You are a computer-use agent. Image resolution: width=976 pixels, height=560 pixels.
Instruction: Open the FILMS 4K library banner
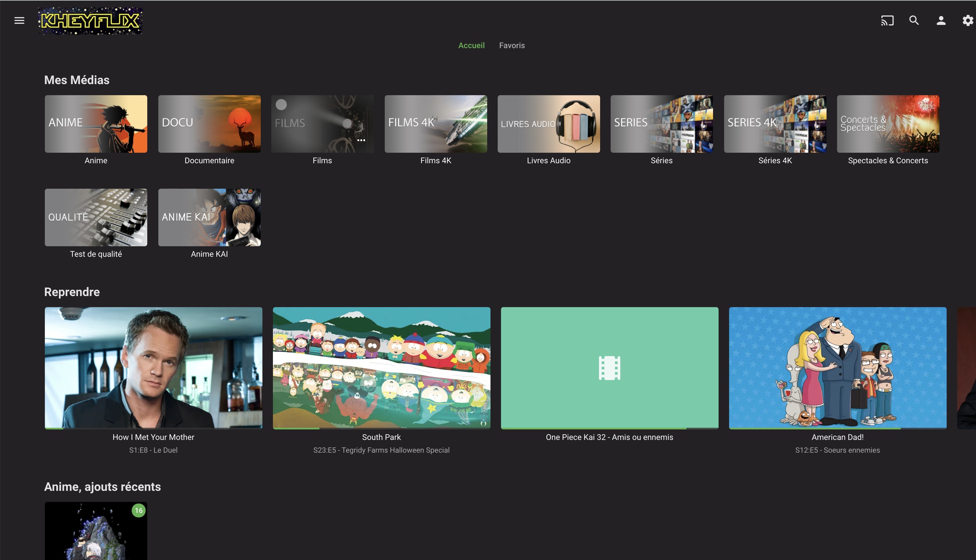coord(435,124)
